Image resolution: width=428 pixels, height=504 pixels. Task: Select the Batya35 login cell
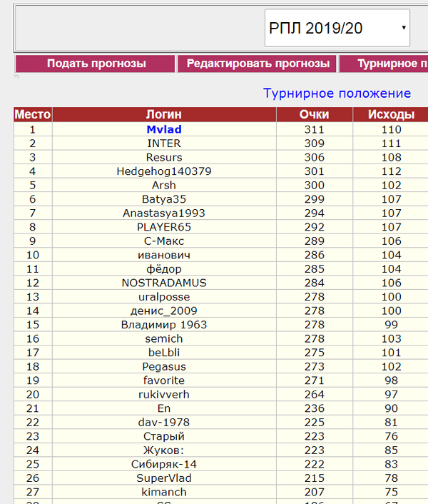[x=164, y=199]
